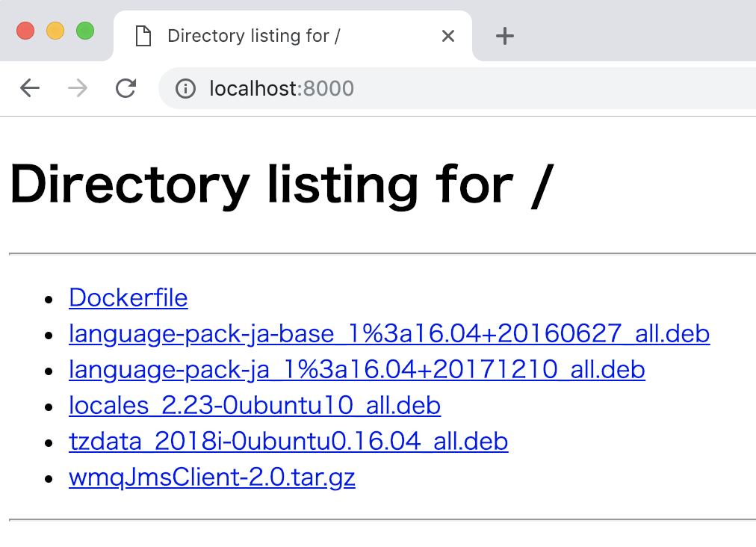Image resolution: width=756 pixels, height=547 pixels.
Task: Close the window with the red button
Action: pos(25,31)
